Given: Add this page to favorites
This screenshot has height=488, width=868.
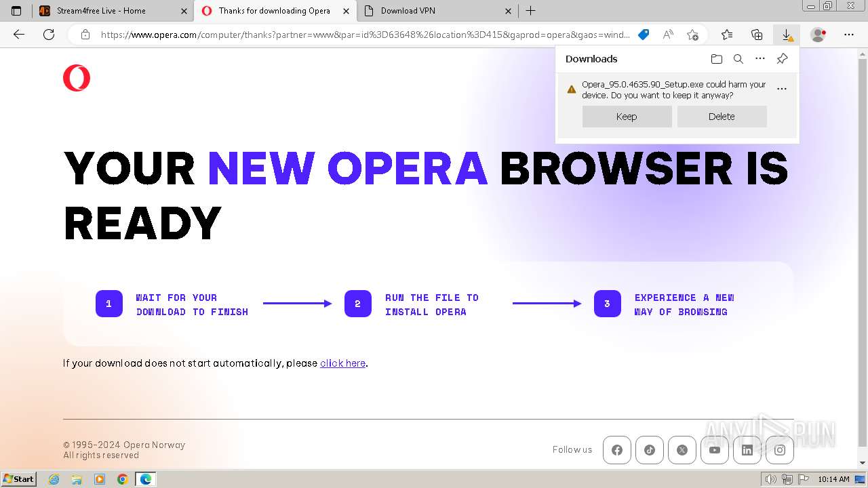Looking at the screenshot, I should [x=692, y=35].
